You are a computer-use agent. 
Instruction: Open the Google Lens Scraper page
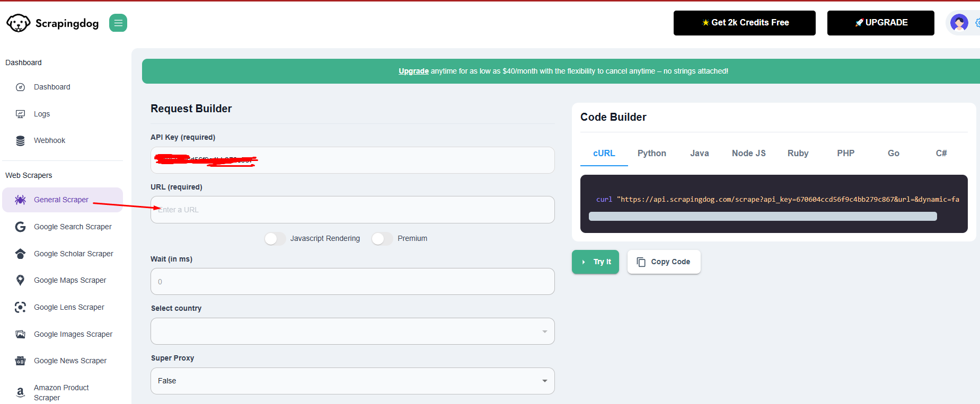pyautogui.click(x=63, y=307)
